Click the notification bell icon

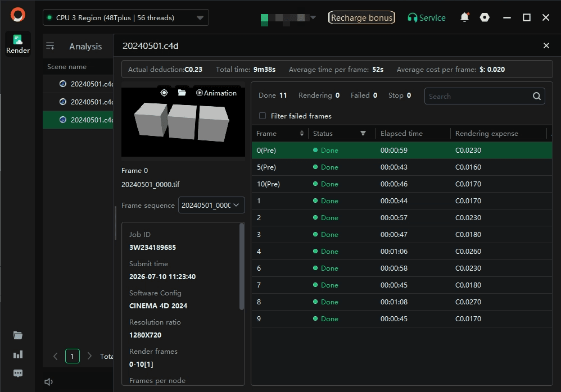[x=464, y=17]
